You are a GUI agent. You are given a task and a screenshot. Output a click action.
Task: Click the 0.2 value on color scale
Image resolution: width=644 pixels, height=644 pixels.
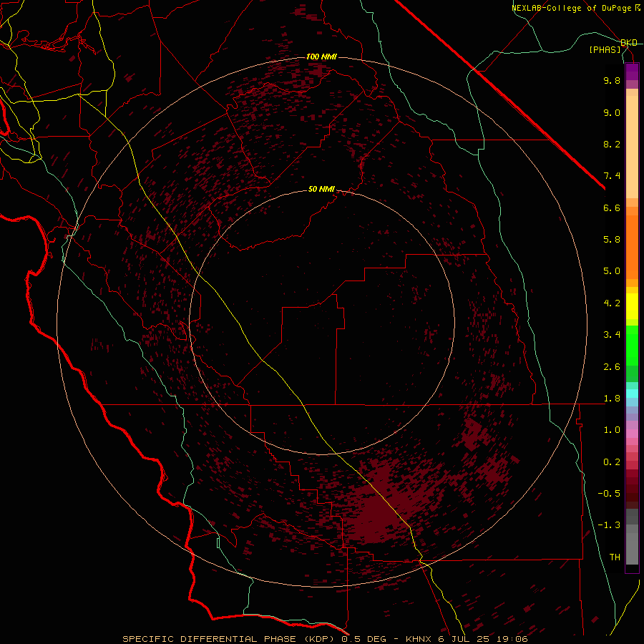point(612,462)
